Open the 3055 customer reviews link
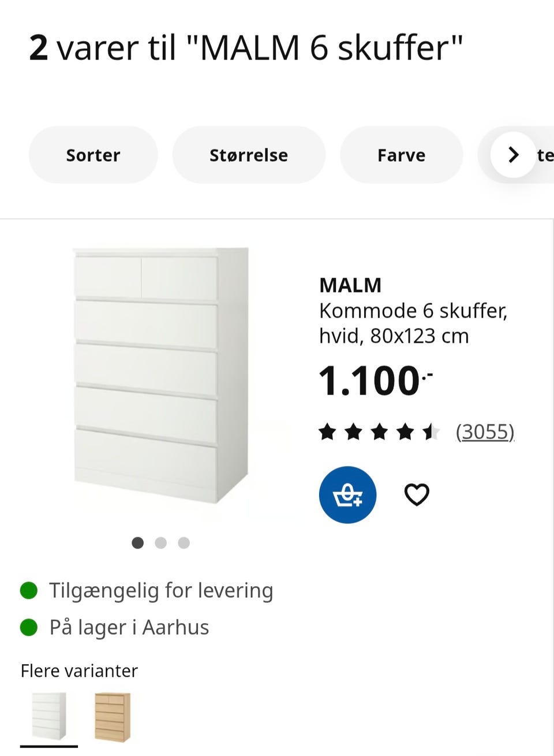 tap(485, 431)
